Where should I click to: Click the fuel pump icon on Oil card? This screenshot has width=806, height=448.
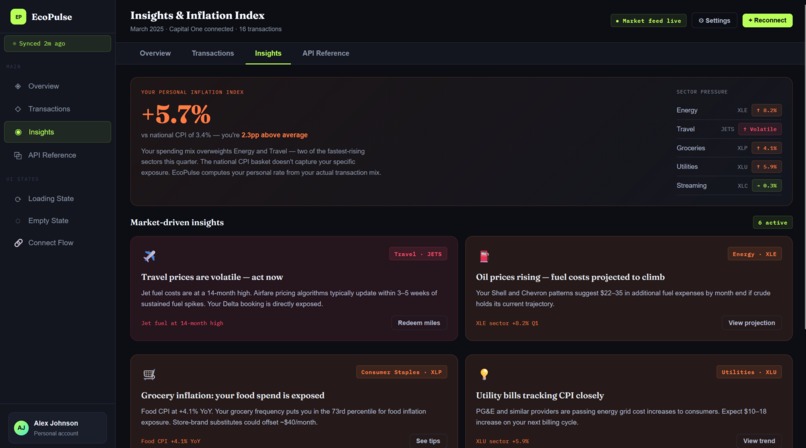484,256
